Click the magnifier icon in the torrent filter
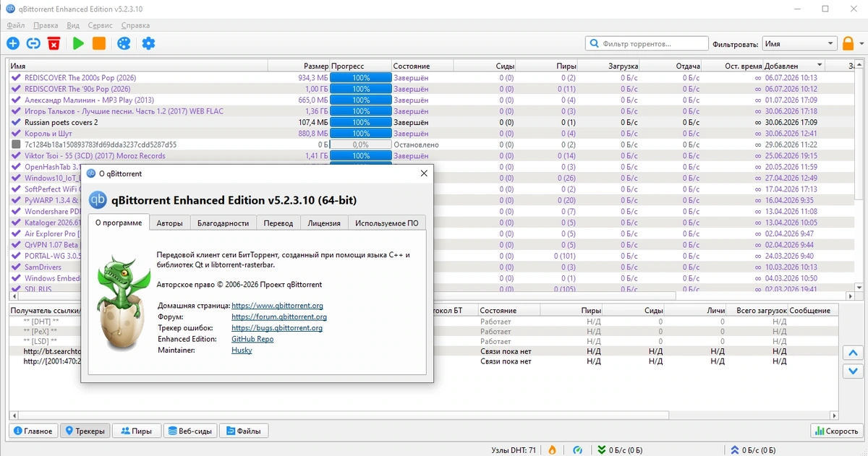The width and height of the screenshot is (868, 456). [594, 43]
